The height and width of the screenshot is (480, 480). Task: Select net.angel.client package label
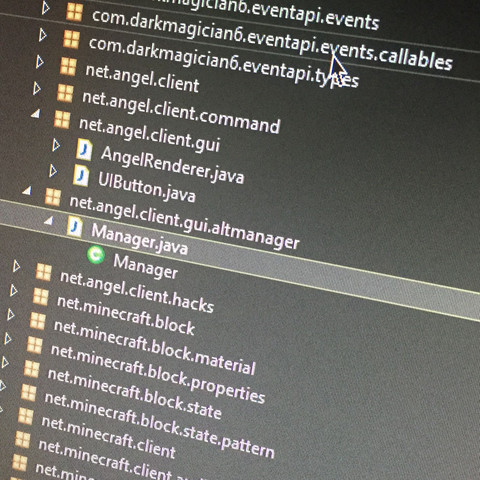click(142, 78)
